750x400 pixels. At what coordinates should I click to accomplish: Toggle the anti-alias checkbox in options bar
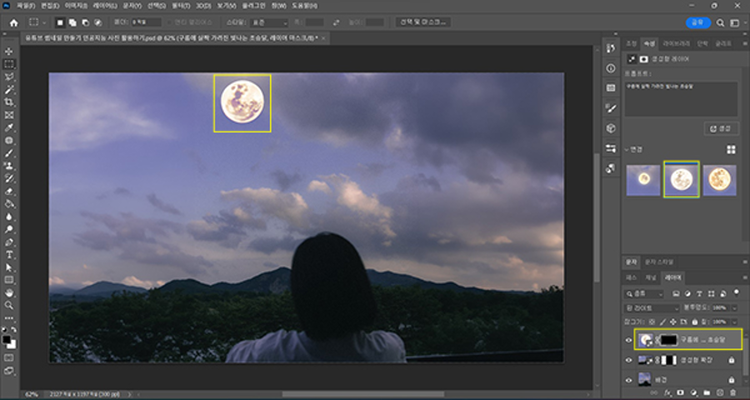click(x=169, y=22)
